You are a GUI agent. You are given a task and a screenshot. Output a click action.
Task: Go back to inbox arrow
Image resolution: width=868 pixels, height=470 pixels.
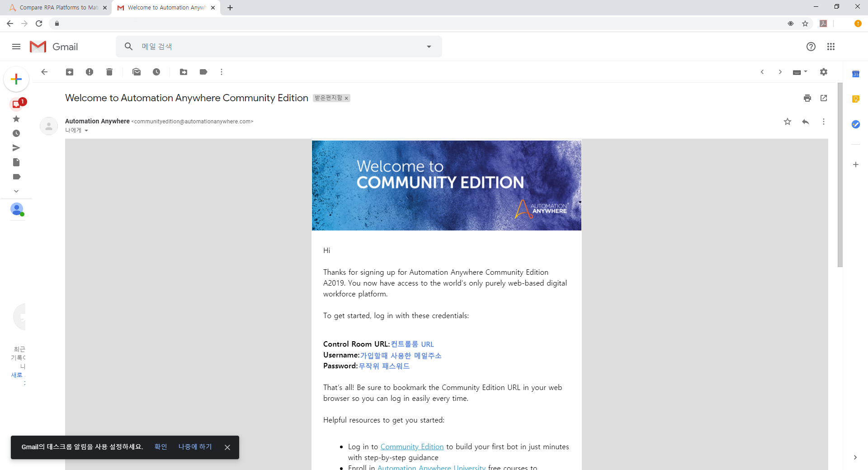[44, 72]
